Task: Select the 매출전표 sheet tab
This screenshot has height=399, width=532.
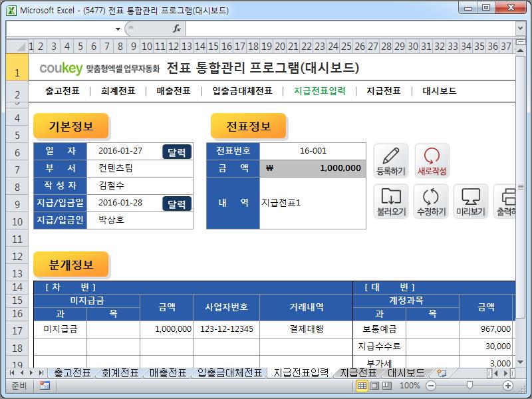Action: [x=168, y=373]
